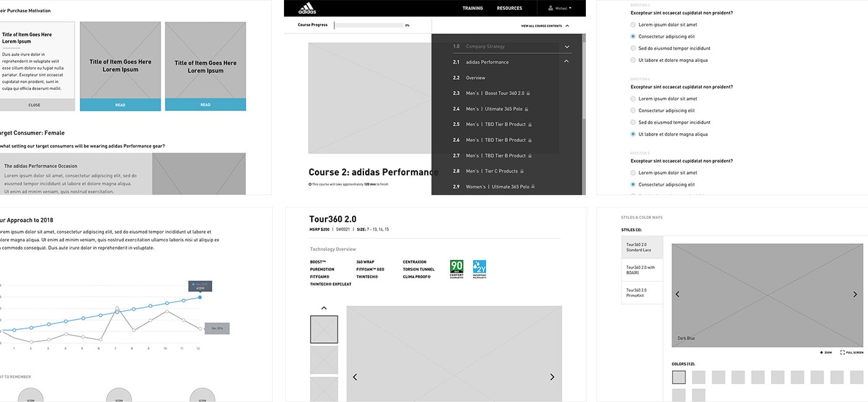The width and height of the screenshot is (868, 402).
Task: Click the 90 day comfort guarantee badge
Action: tap(457, 269)
